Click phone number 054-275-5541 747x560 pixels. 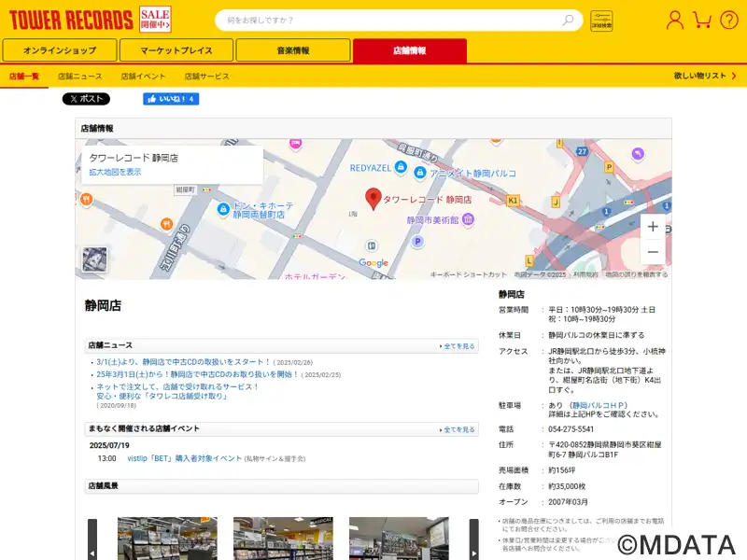click(571, 429)
